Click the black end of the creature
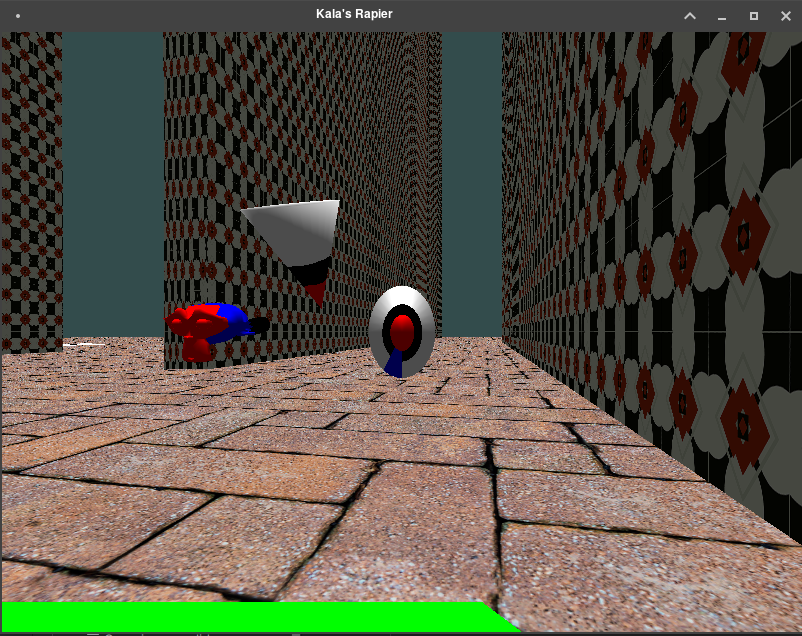Image resolution: width=802 pixels, height=636 pixels. (258, 325)
